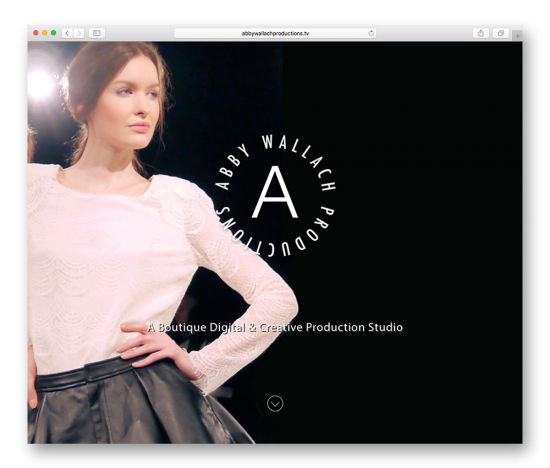Click the Boutique Digital & Creative Production tagline
The width and height of the screenshot is (550, 468).
tap(275, 327)
